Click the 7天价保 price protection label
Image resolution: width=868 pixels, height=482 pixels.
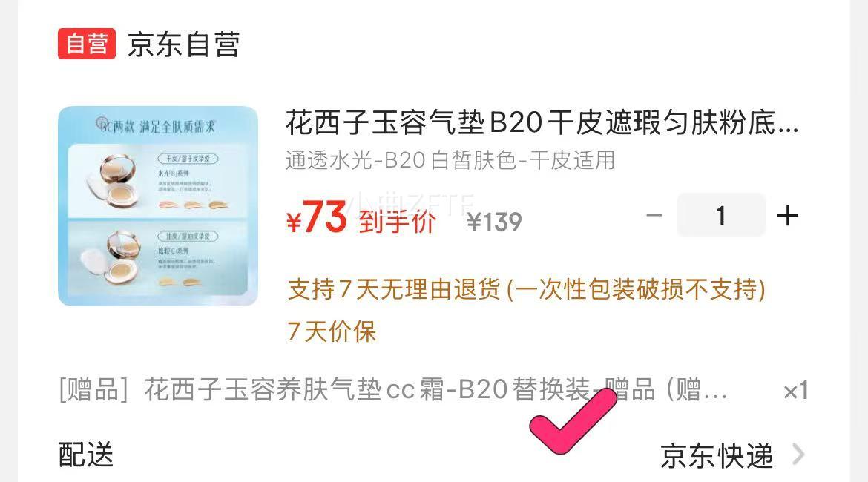tap(332, 331)
